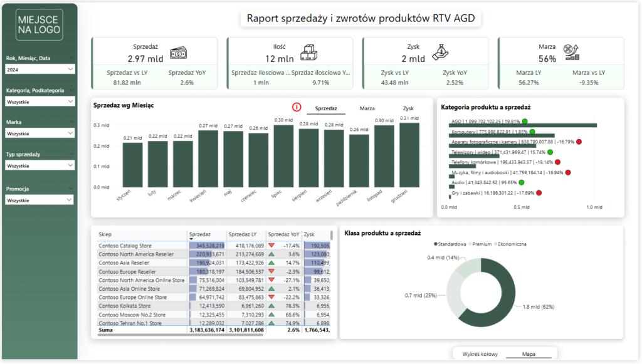Switch bar chart to Zysk tab
The image size is (642, 364).
(x=408, y=108)
